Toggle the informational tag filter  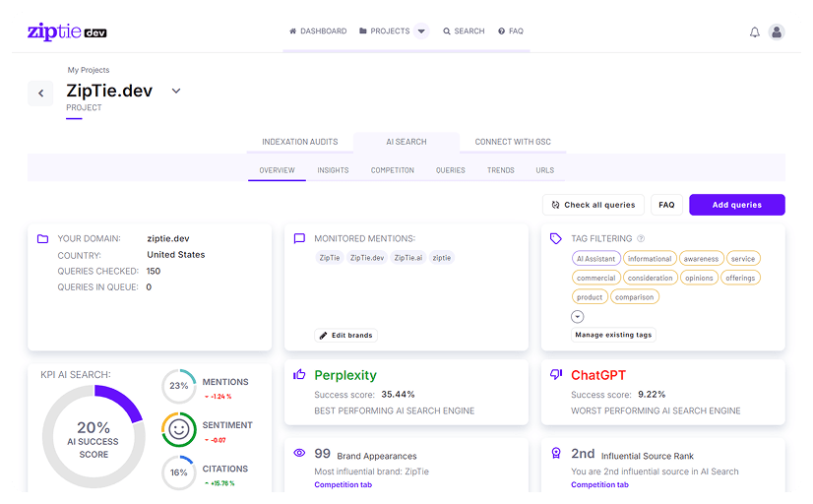pyautogui.click(x=650, y=259)
